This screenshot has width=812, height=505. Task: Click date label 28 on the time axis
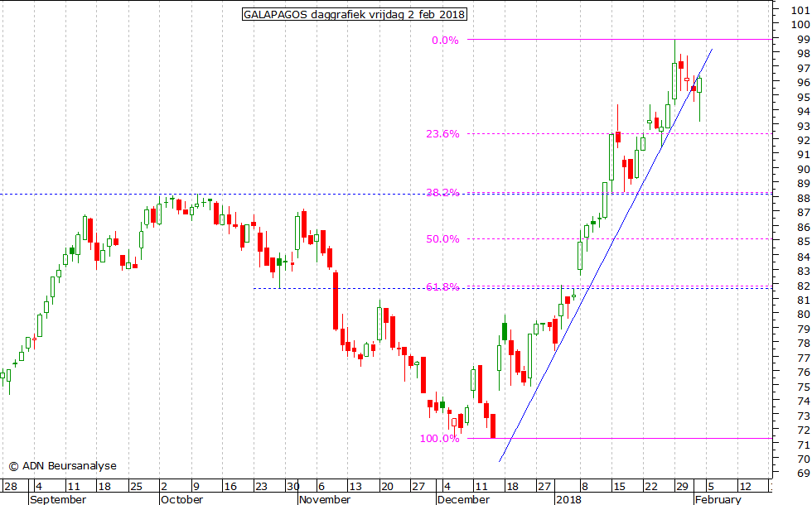10,487
